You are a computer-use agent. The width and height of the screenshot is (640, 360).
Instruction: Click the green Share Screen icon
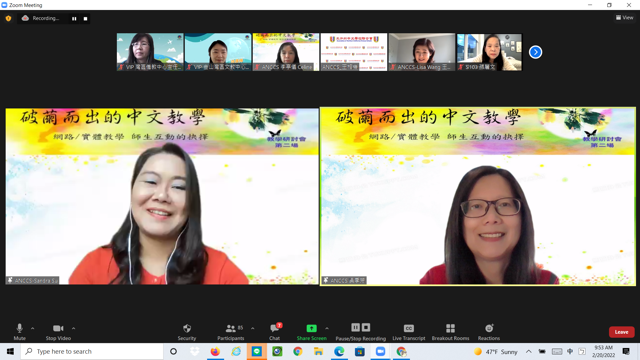(311, 328)
